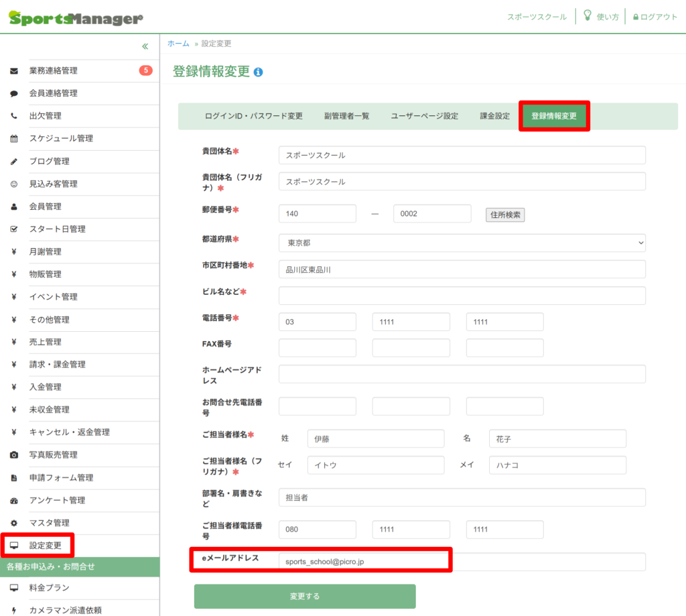Click the SportsManager logo
Screen dimensions: 686x616
[x=76, y=18]
